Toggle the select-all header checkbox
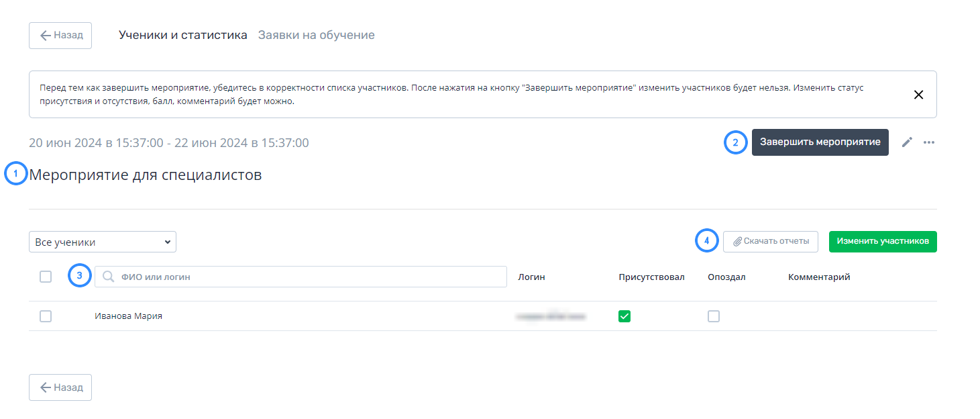The width and height of the screenshot is (980, 419). coord(46,277)
